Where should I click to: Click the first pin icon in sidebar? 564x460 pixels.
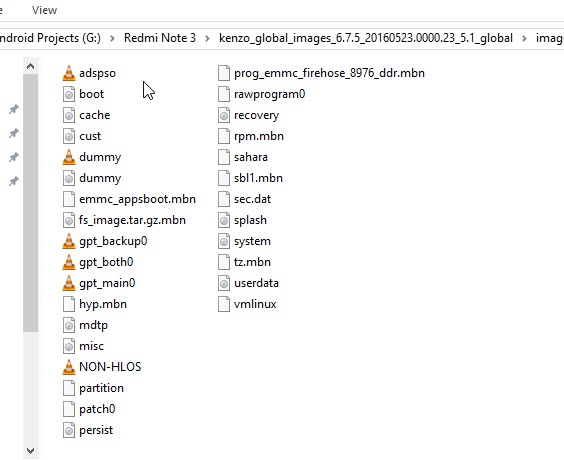[14, 109]
